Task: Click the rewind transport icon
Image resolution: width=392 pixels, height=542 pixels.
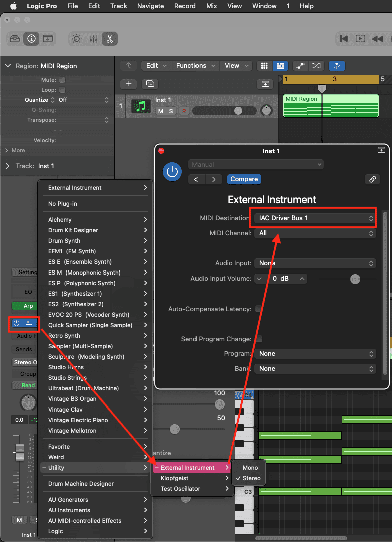Action: point(377,39)
